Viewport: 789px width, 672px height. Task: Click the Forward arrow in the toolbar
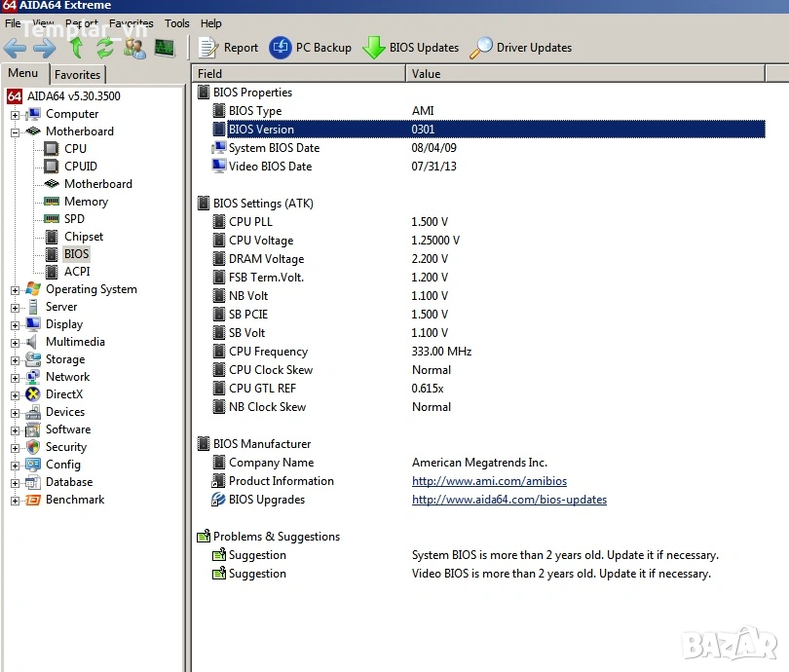tap(45, 48)
